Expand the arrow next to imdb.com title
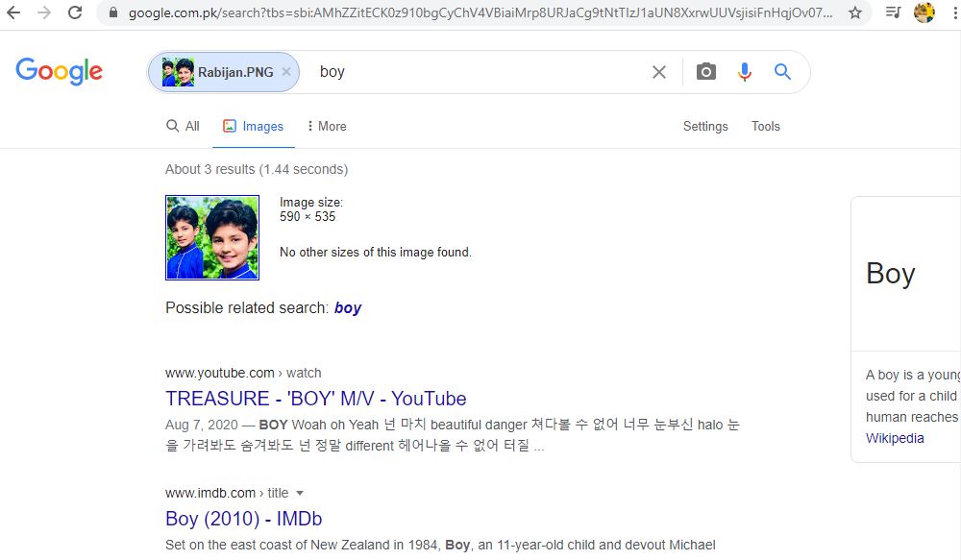Screen dimensions: 961x560 tap(300, 493)
